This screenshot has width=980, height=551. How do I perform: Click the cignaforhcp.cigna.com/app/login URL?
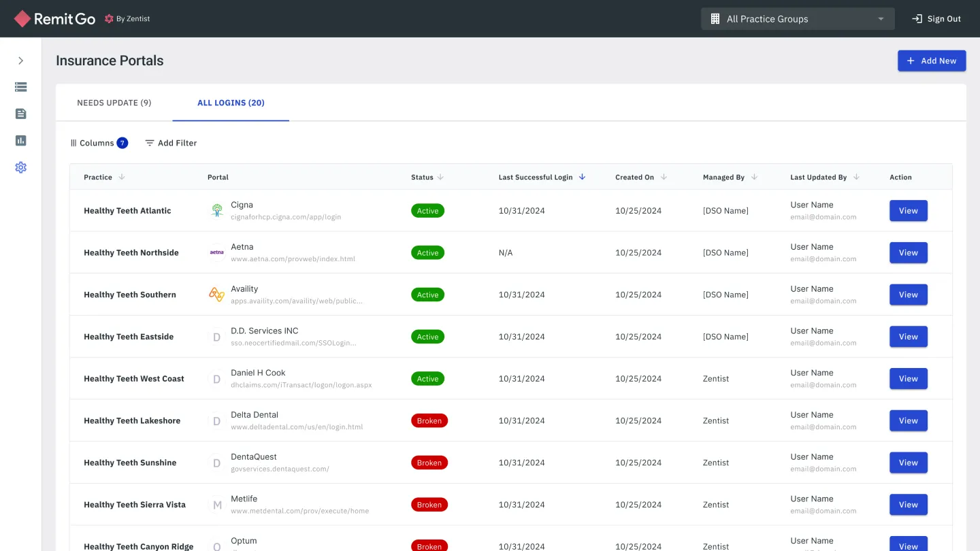286,217
